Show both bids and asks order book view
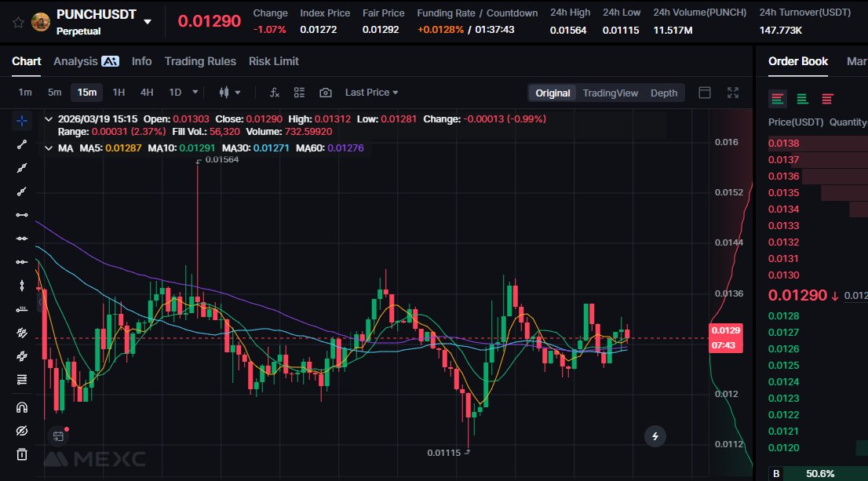The width and height of the screenshot is (868, 481). click(778, 99)
